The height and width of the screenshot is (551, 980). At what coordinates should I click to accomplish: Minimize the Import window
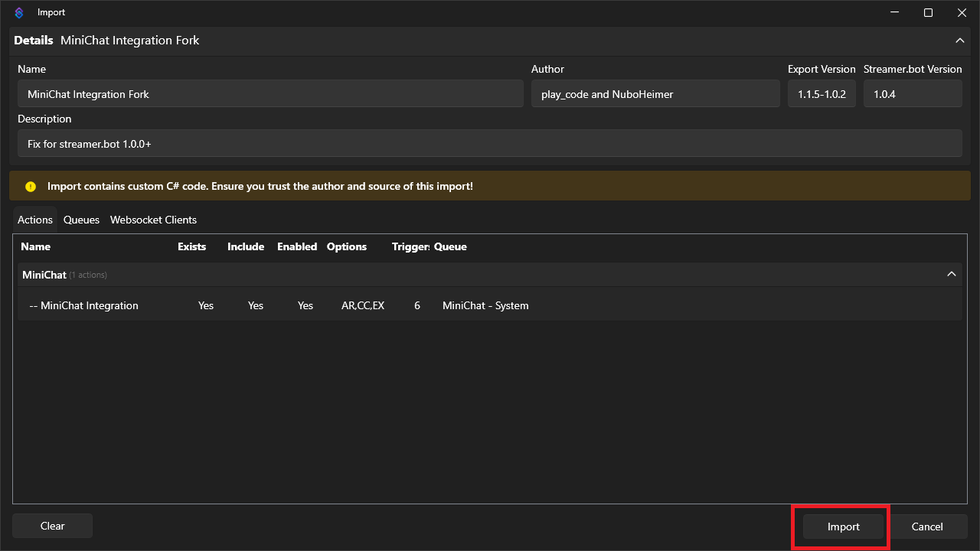pos(894,12)
